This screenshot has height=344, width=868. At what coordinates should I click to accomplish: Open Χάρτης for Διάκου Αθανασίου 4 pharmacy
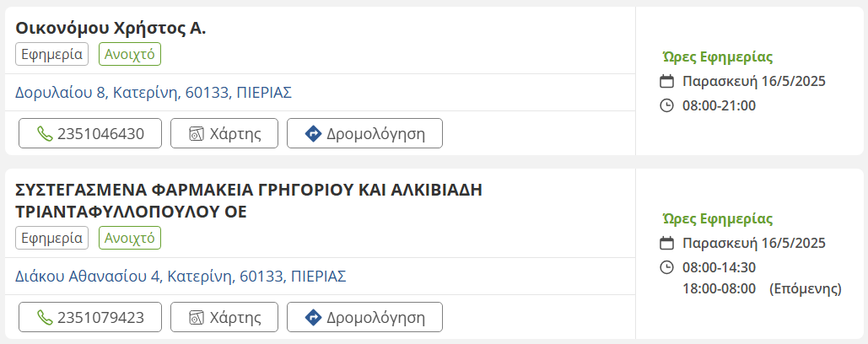point(224,317)
